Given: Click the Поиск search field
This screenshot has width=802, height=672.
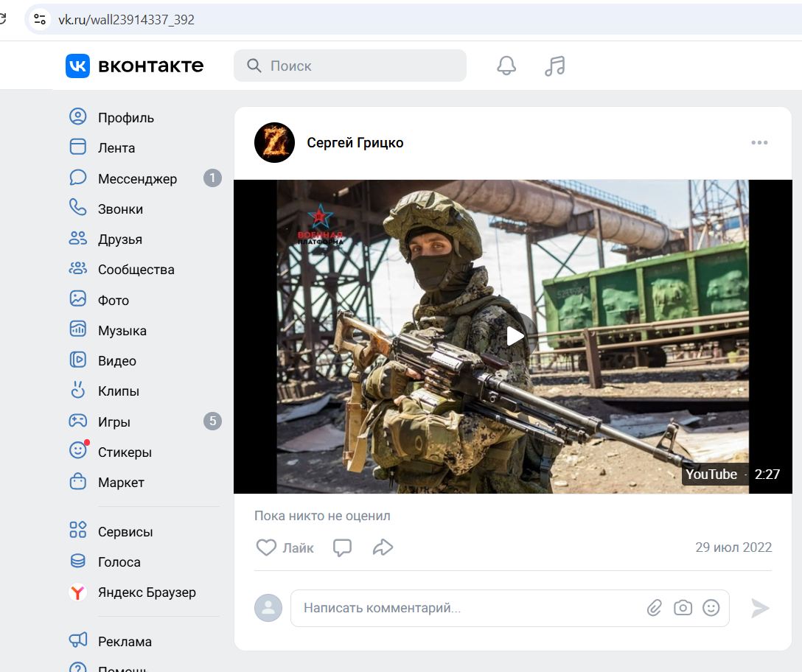Looking at the screenshot, I should point(350,66).
